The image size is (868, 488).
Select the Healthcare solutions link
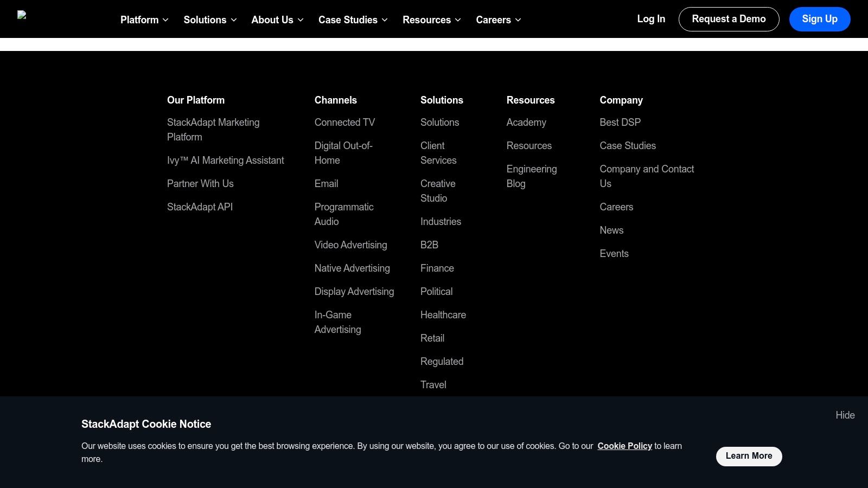tap(443, 315)
